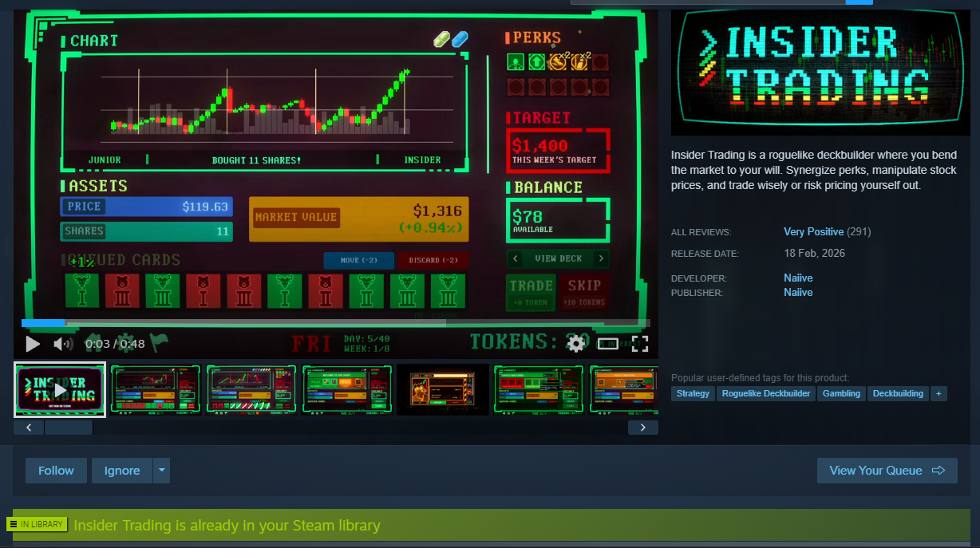The image size is (980, 548).
Task: Select the Gambling tag
Action: 842,393
